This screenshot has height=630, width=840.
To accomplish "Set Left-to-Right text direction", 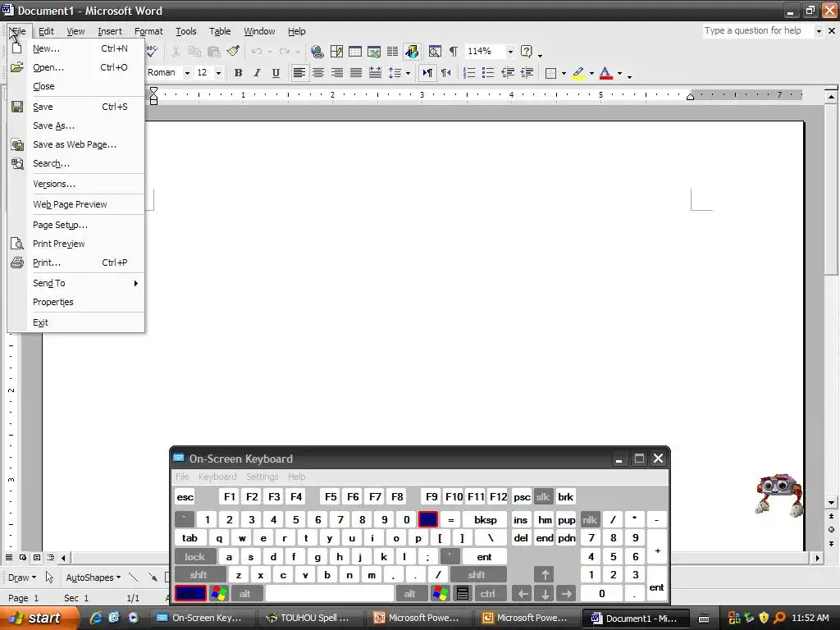I will coord(427,73).
